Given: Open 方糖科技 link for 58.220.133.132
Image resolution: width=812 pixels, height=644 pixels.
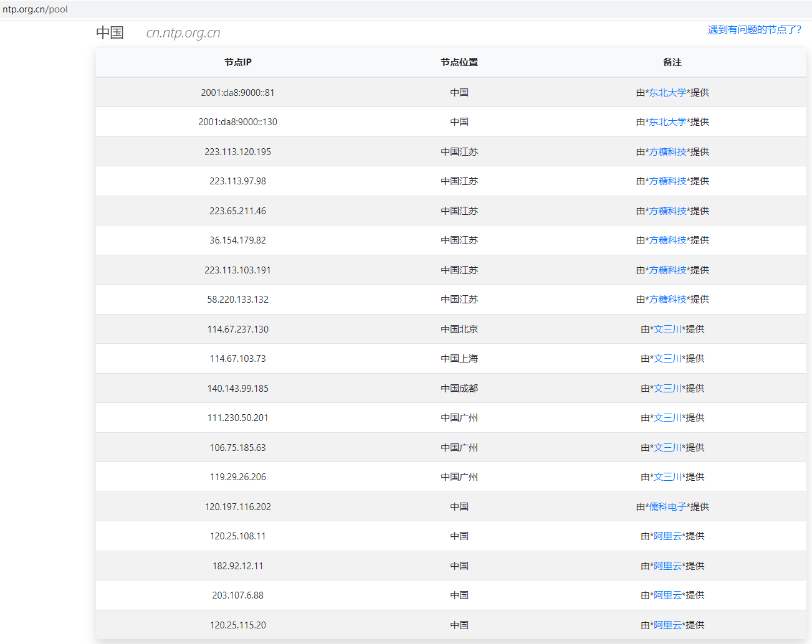Looking at the screenshot, I should pos(667,300).
